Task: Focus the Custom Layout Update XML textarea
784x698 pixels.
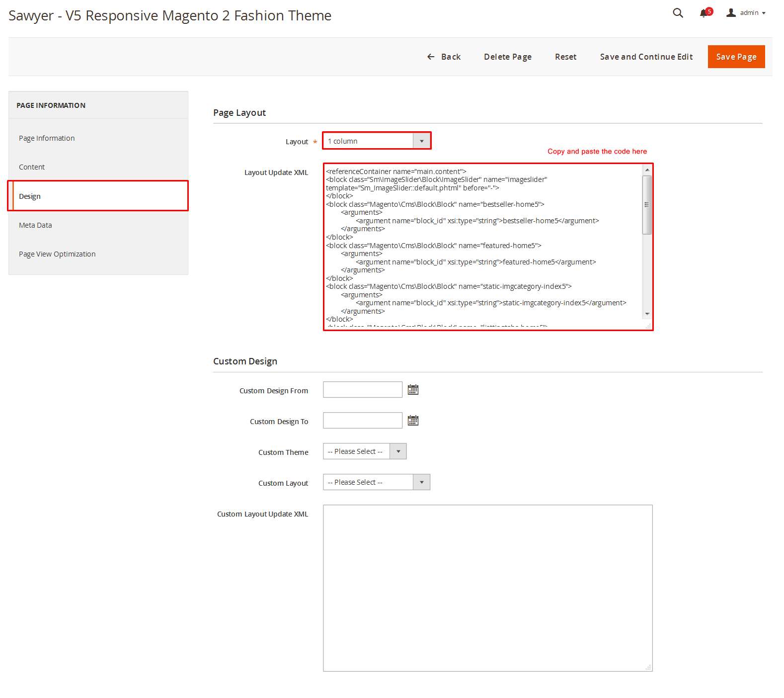Action: 487,588
